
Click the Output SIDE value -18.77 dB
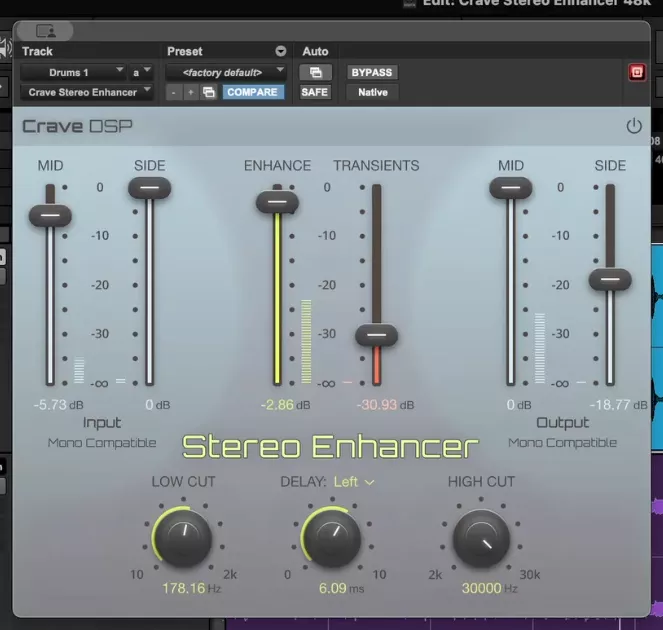(619, 405)
